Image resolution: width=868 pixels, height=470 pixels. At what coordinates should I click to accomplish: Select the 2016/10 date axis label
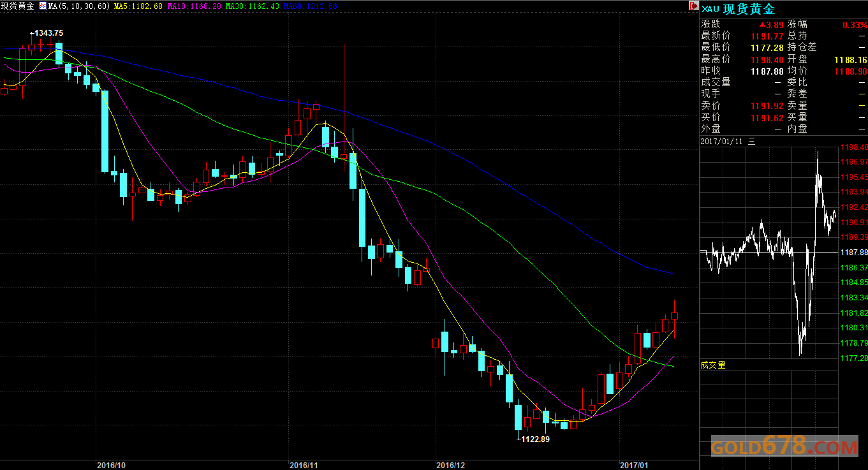(x=110, y=465)
